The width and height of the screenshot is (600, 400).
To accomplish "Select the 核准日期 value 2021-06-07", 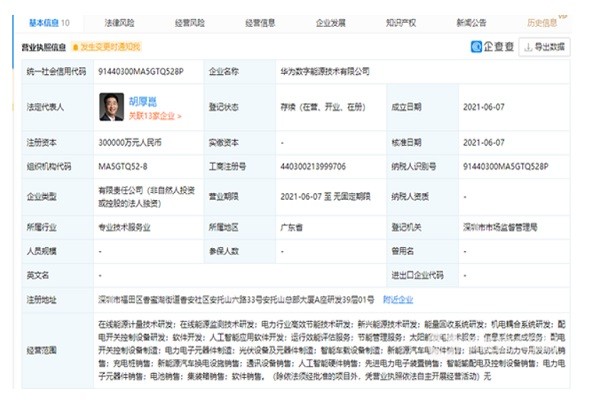I will (484, 142).
